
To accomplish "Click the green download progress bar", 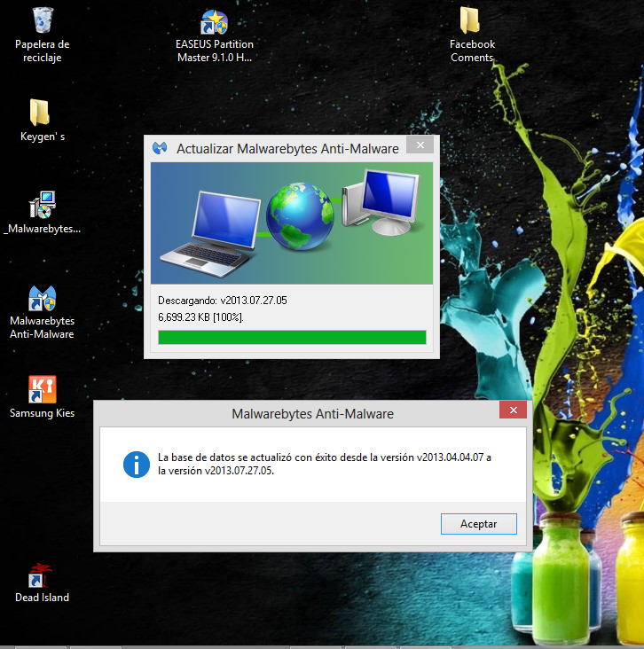I will coord(292,337).
